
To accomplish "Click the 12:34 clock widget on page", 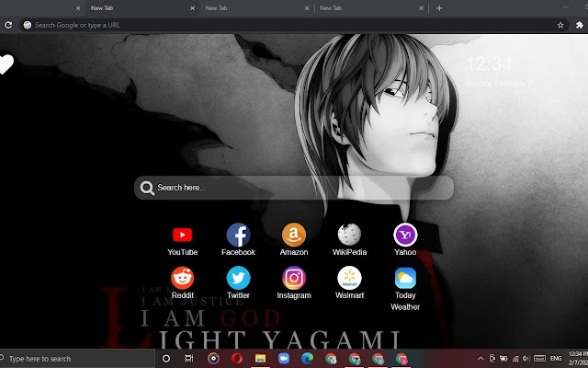I will pos(489,63).
